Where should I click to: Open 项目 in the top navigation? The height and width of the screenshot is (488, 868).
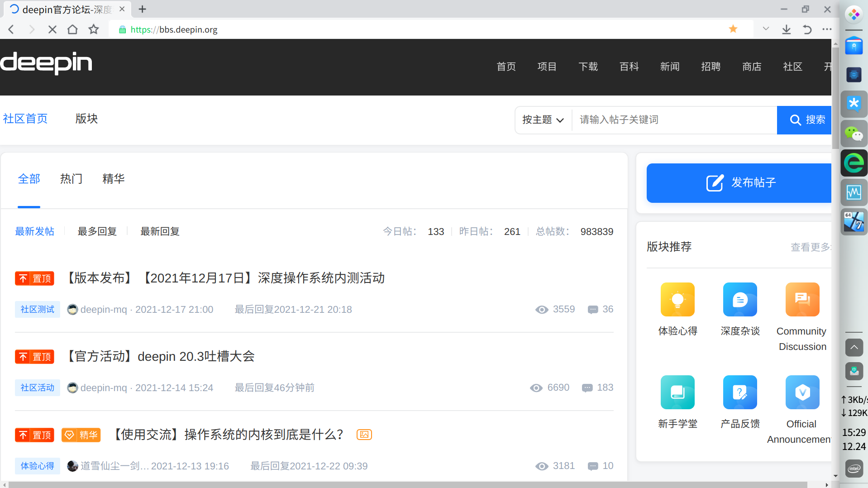click(547, 67)
